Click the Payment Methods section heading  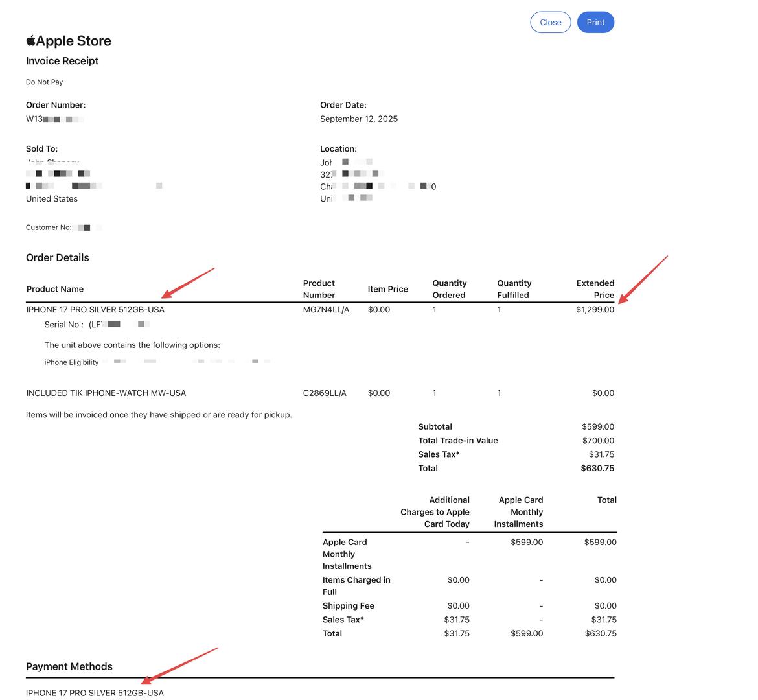[x=69, y=666]
